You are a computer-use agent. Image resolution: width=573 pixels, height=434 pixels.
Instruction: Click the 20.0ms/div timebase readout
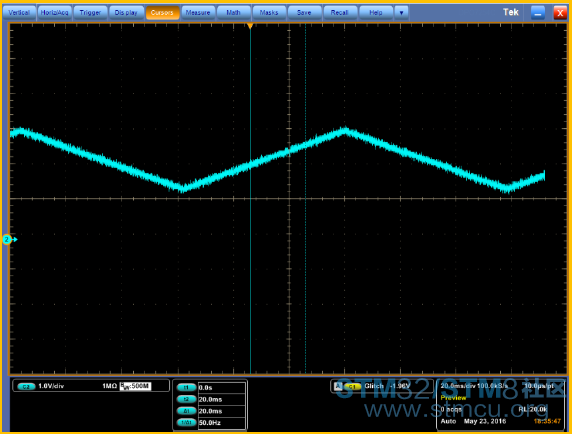(457, 386)
